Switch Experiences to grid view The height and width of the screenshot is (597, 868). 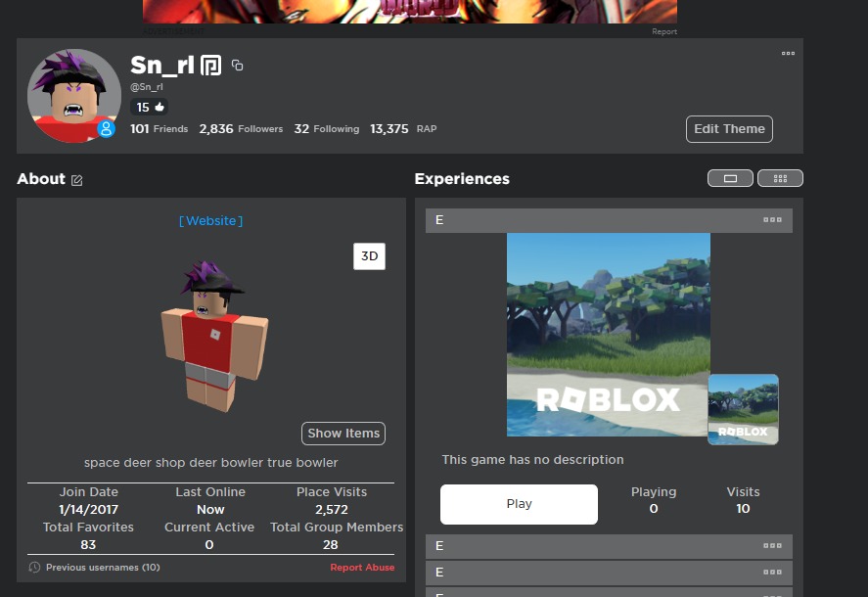tap(780, 178)
